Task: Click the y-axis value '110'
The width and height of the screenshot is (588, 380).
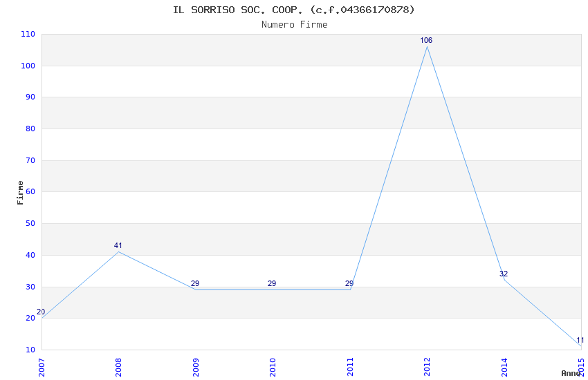Action: [28, 34]
